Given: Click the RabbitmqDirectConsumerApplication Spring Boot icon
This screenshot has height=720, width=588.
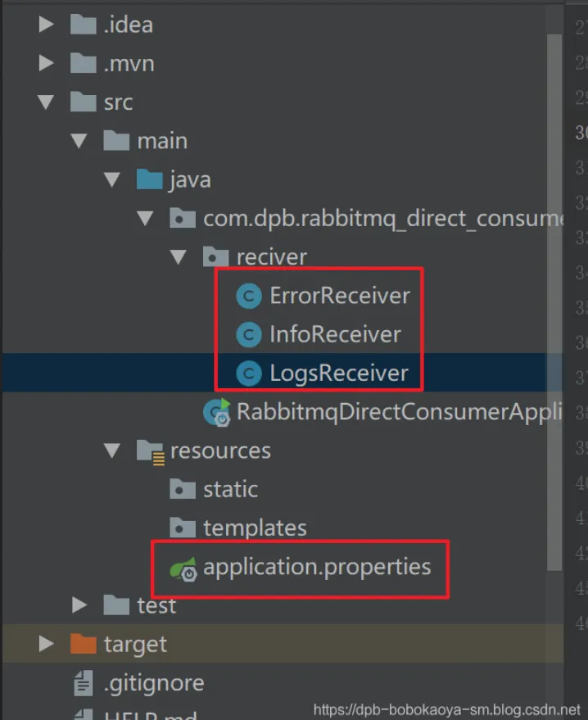Looking at the screenshot, I should pos(217,412).
